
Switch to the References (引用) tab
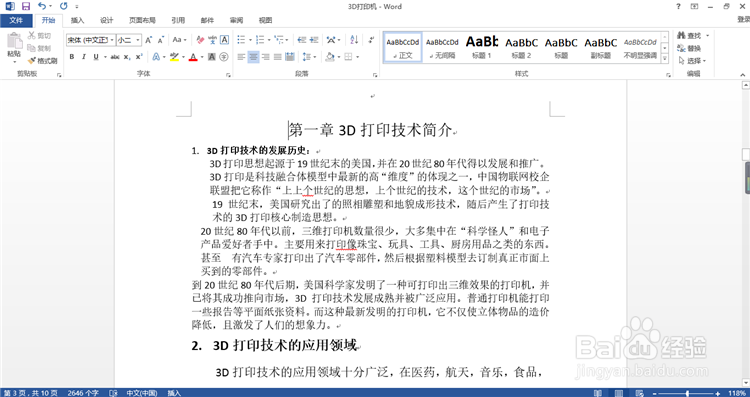click(x=178, y=20)
